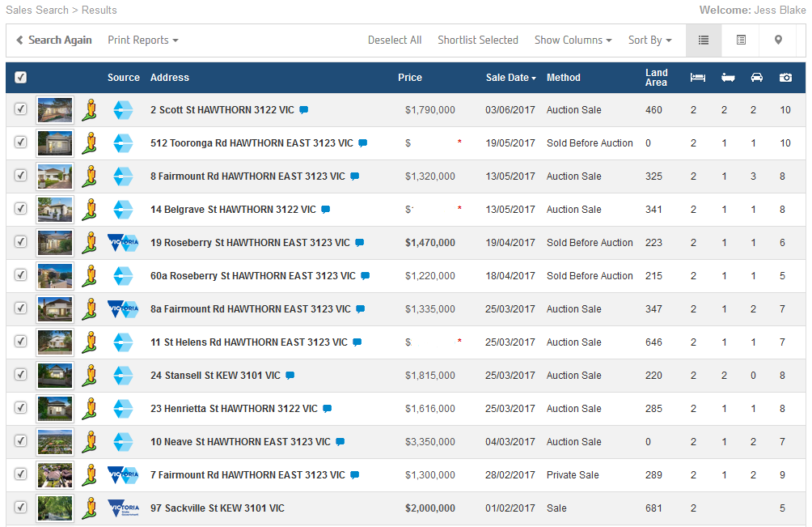Expand the Show Columns dropdown
This screenshot has height=527, width=812.
[x=573, y=40]
